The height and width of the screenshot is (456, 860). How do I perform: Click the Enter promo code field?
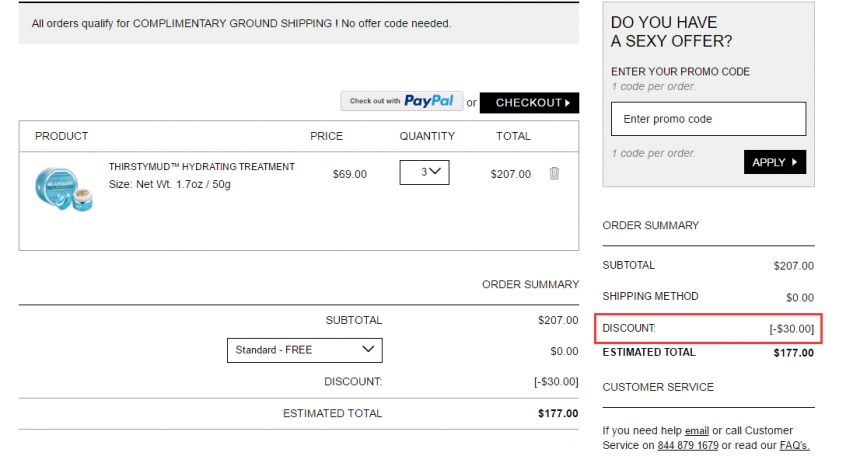pyautogui.click(x=709, y=119)
